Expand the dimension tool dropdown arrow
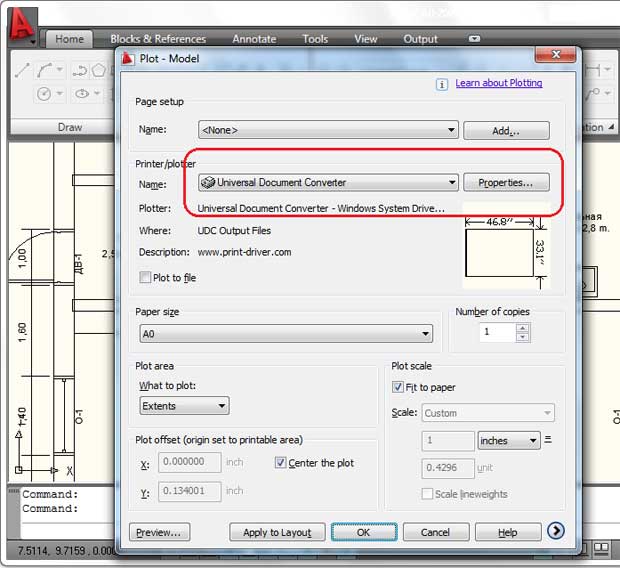Screen dimensions: 620x568 [x=607, y=70]
